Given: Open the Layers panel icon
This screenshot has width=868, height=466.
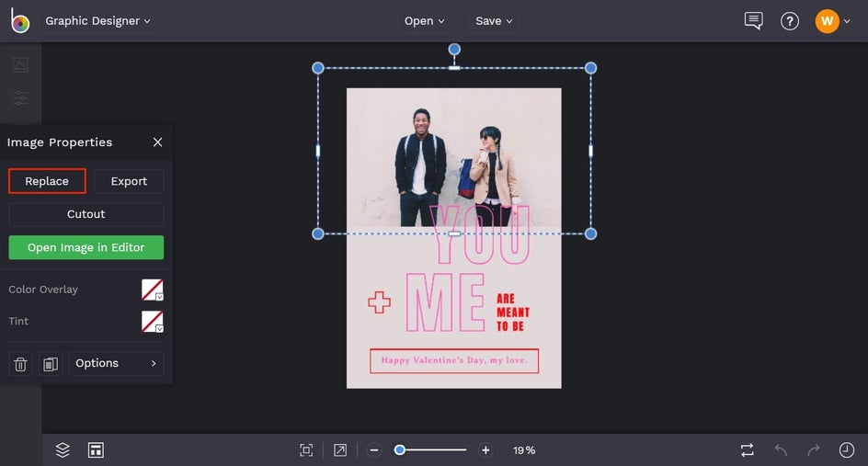Looking at the screenshot, I should pos(63,450).
